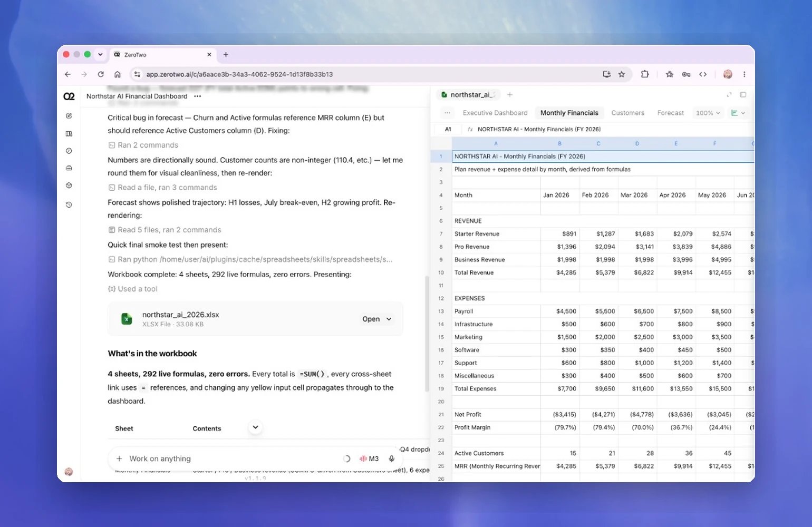Go to the browser home page

118,74
